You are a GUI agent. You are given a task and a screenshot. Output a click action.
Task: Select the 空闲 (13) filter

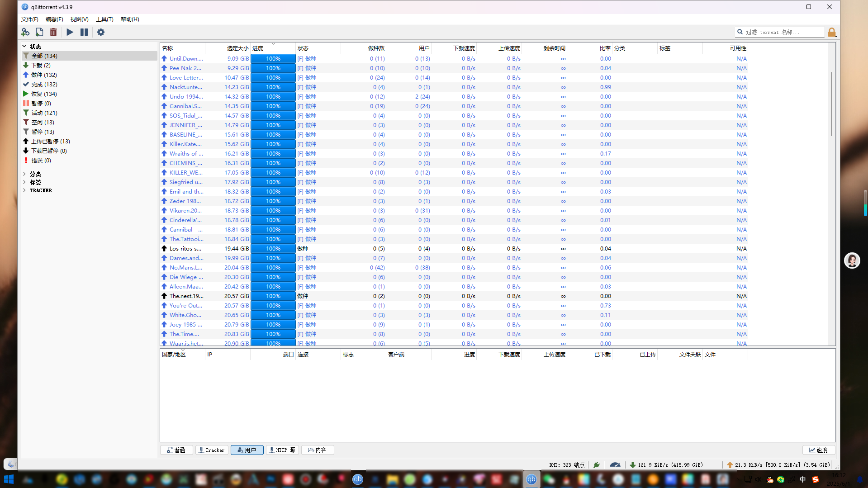click(x=90, y=122)
